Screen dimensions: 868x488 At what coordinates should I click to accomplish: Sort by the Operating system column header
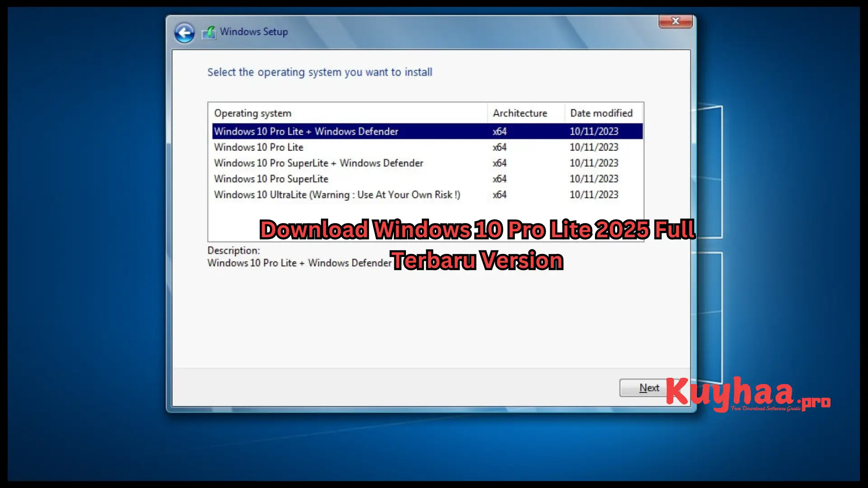click(348, 113)
